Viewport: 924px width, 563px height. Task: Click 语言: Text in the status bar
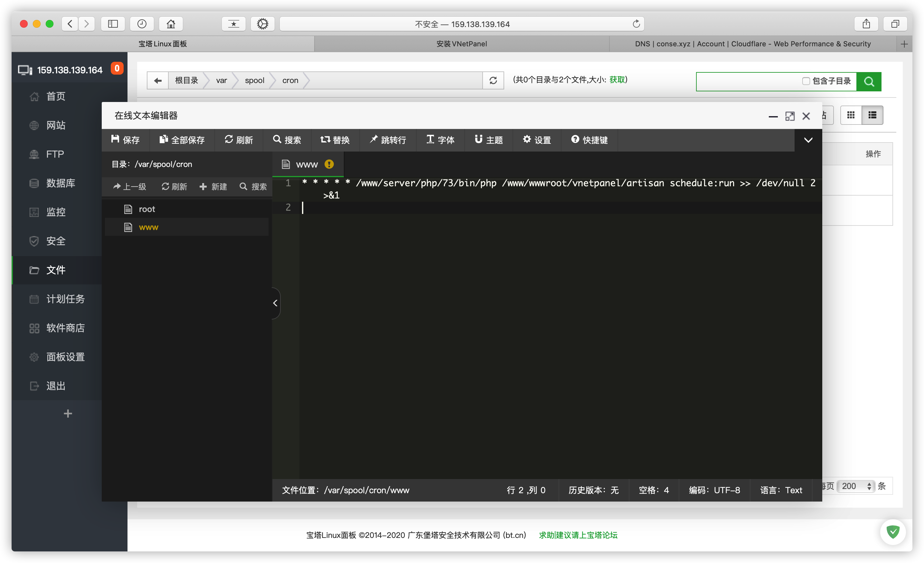781,490
